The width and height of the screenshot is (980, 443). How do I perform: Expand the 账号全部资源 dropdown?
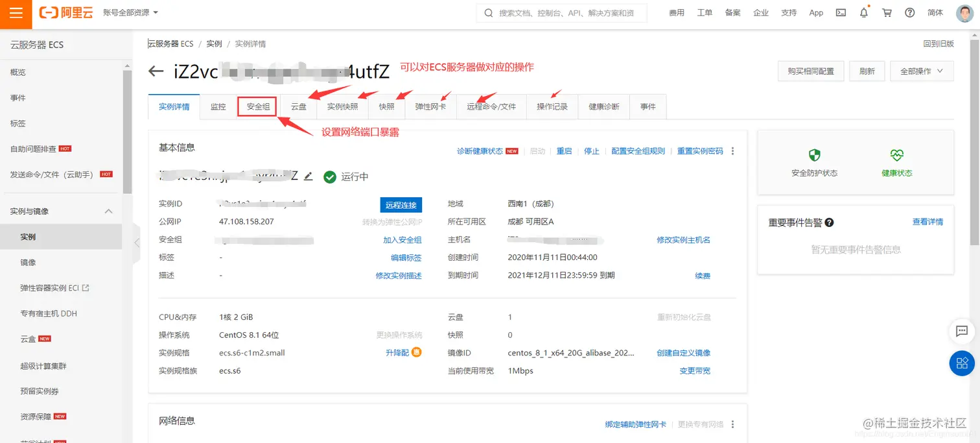(x=131, y=12)
